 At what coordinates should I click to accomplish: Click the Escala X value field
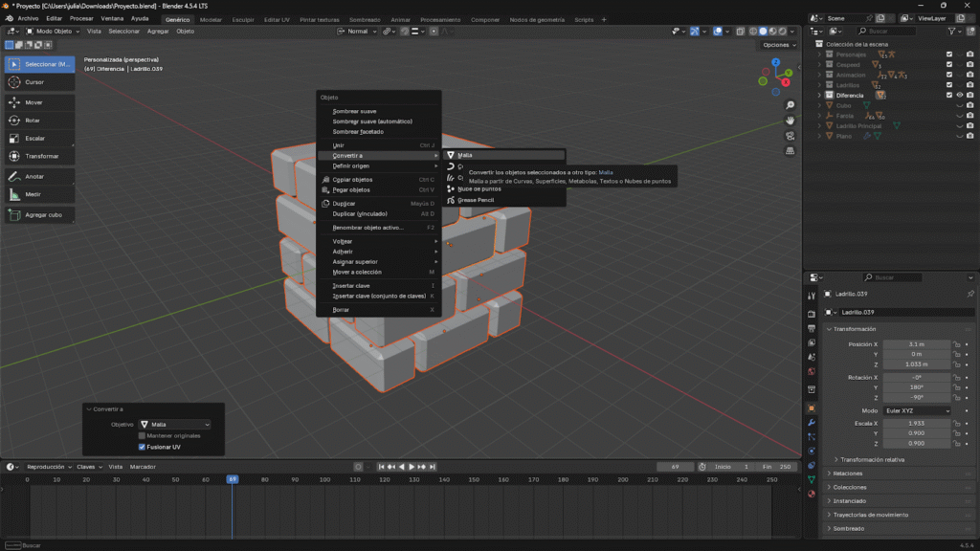pos(916,423)
